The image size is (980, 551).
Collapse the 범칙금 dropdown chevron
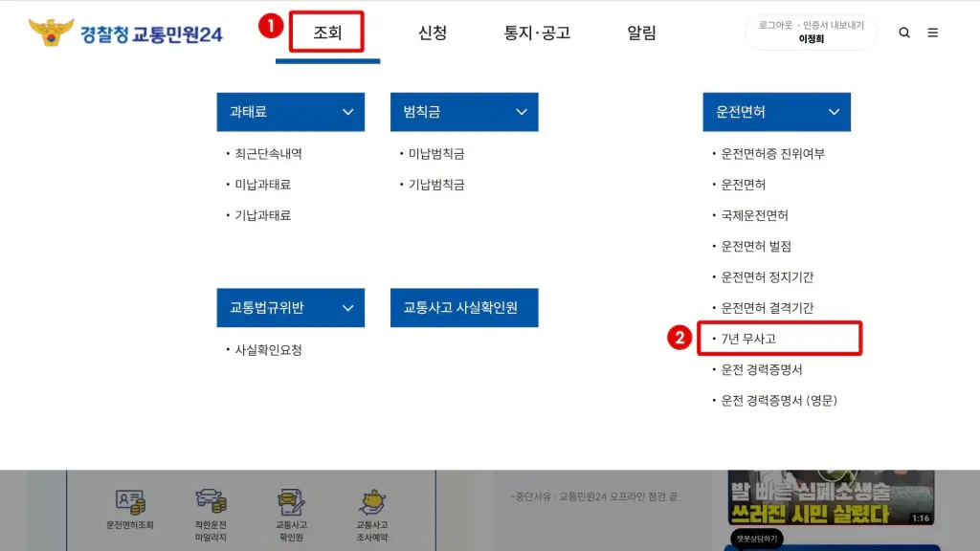[522, 112]
